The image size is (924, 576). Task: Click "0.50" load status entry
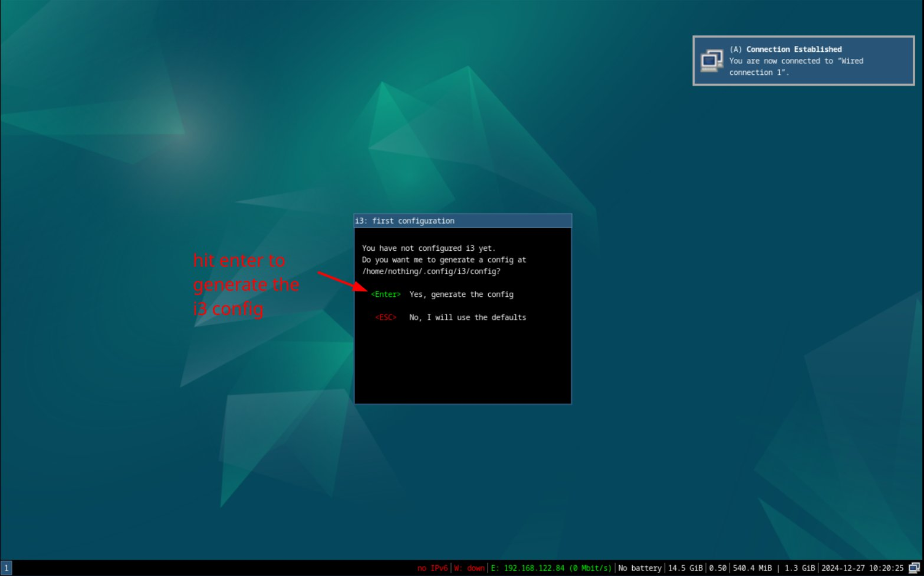718,568
